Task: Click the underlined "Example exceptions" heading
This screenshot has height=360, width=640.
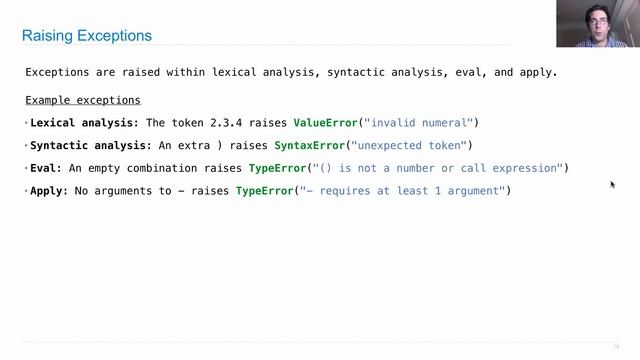Action: [x=83, y=100]
